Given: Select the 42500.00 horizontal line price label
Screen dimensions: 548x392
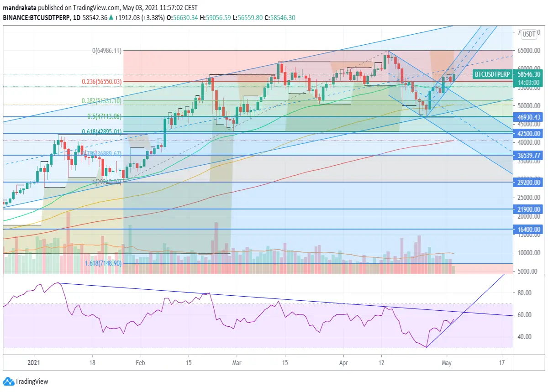Looking at the screenshot, I should click(x=528, y=134).
